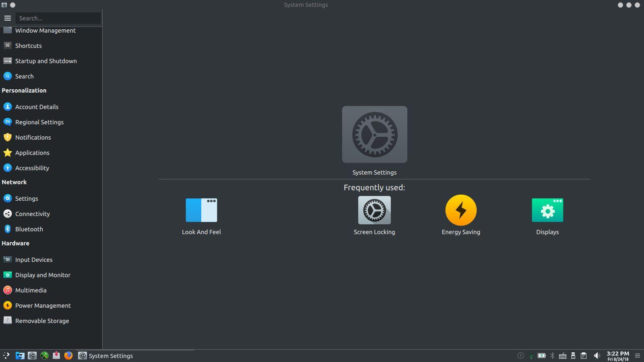Click the Hardware section header
Image resolution: width=644 pixels, height=362 pixels.
pos(15,243)
